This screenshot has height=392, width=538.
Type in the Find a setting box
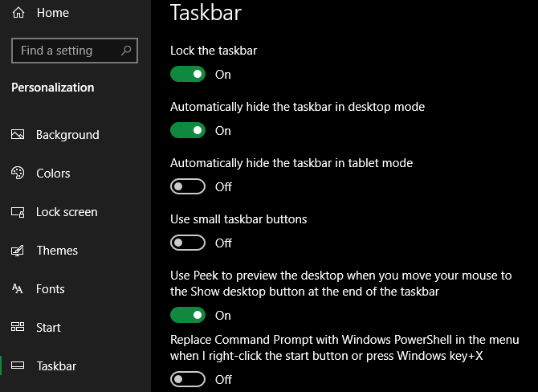pos(67,51)
